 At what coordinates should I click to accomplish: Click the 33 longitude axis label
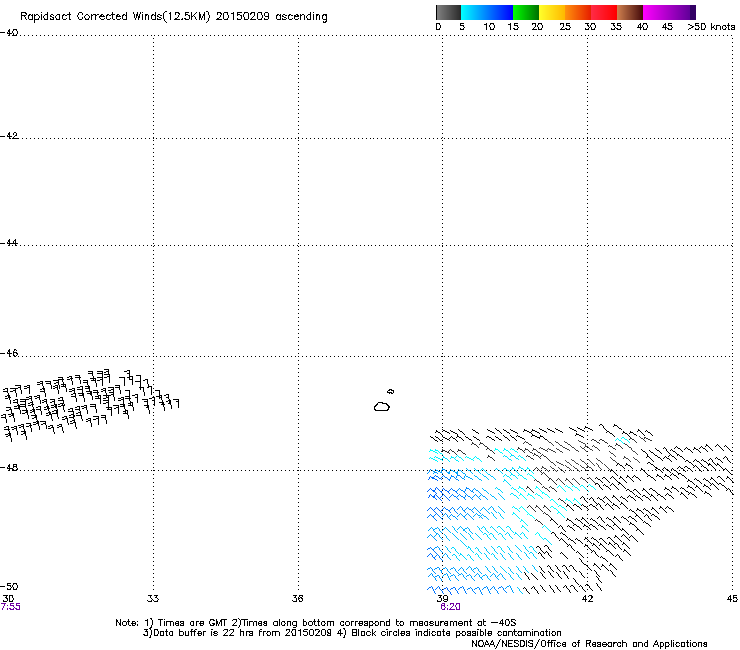coord(153,599)
